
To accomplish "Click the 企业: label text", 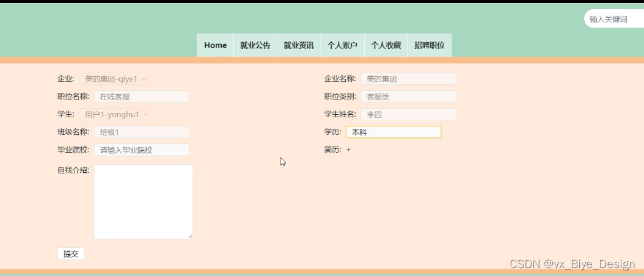I will point(66,79).
